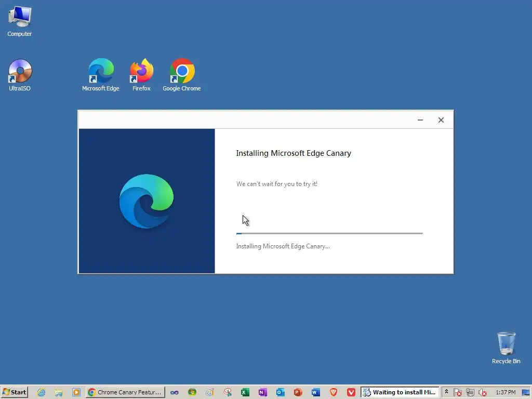Click the blue infinity icon in the taskbar
532x399 pixels.
(x=175, y=393)
